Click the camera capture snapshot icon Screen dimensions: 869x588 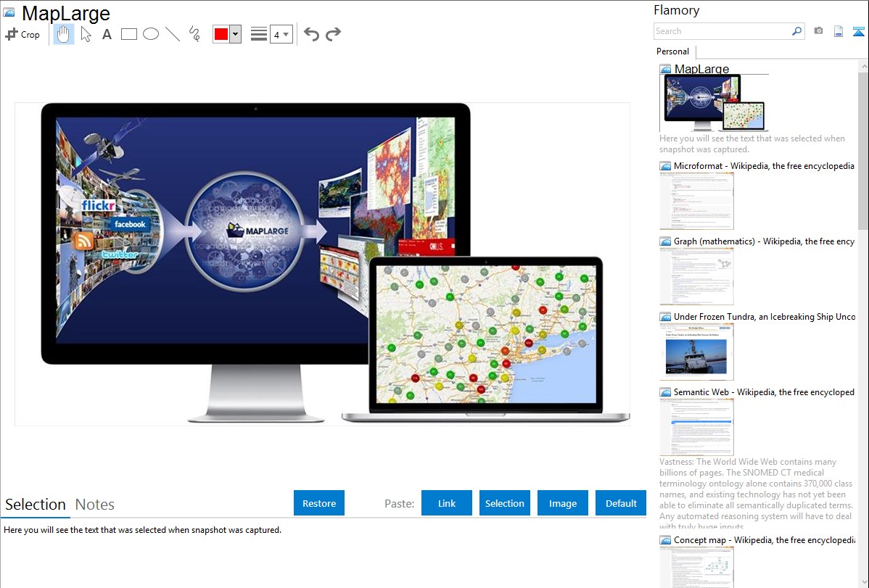[x=818, y=31]
